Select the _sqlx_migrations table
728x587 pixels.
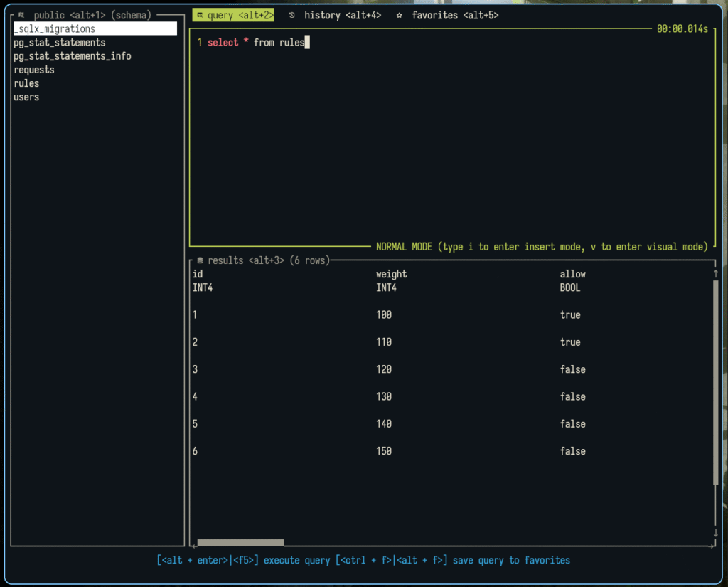[x=54, y=29]
